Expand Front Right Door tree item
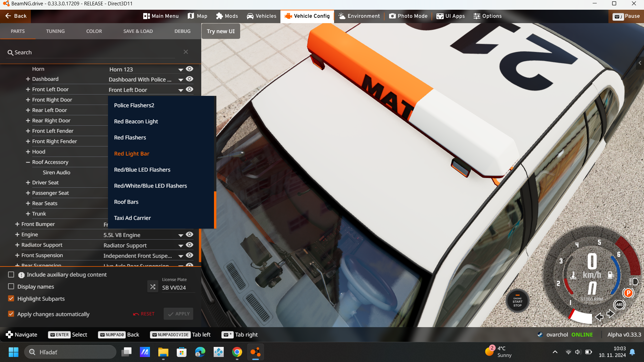 point(28,100)
